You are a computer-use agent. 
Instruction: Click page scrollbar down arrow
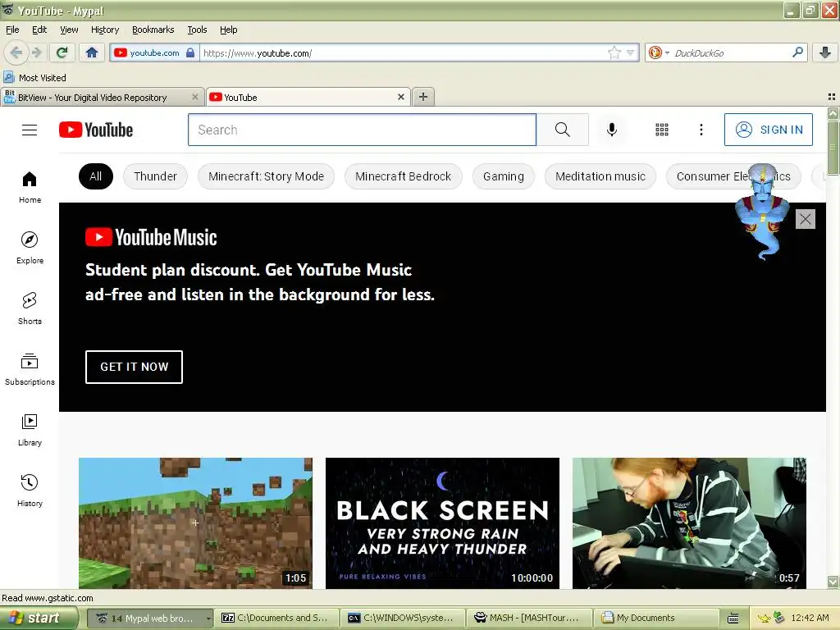click(x=833, y=582)
